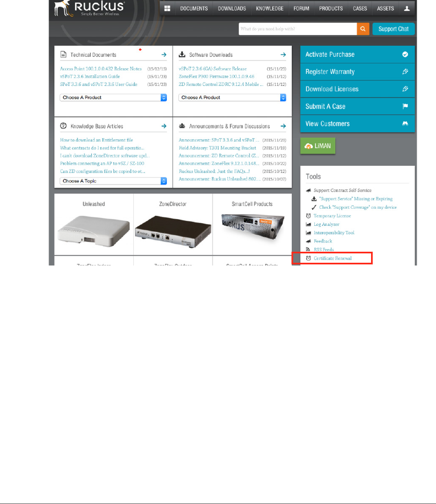Click the flag icon on Submit A Case
This screenshot has width=436, height=504.
tap(405, 106)
